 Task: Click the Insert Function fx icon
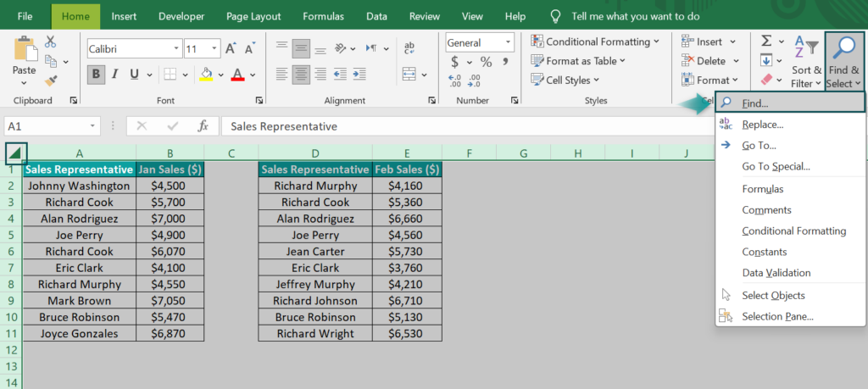pos(203,126)
